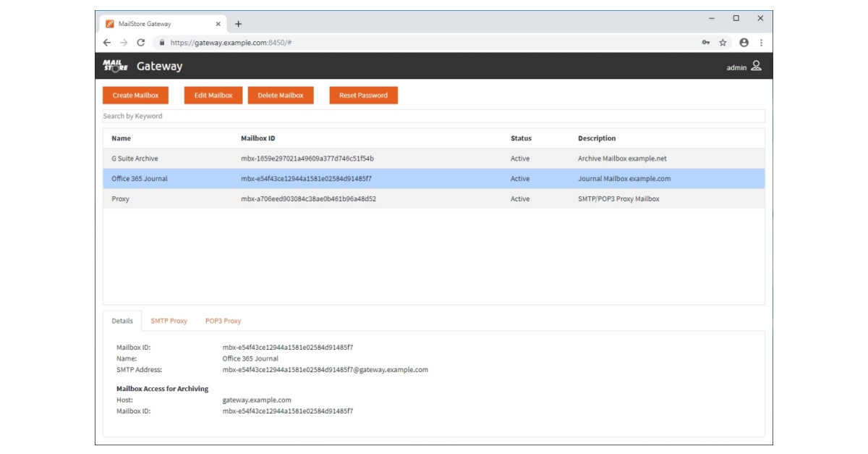Click the browser back arrow
This screenshot has width=868, height=454.
107,43
